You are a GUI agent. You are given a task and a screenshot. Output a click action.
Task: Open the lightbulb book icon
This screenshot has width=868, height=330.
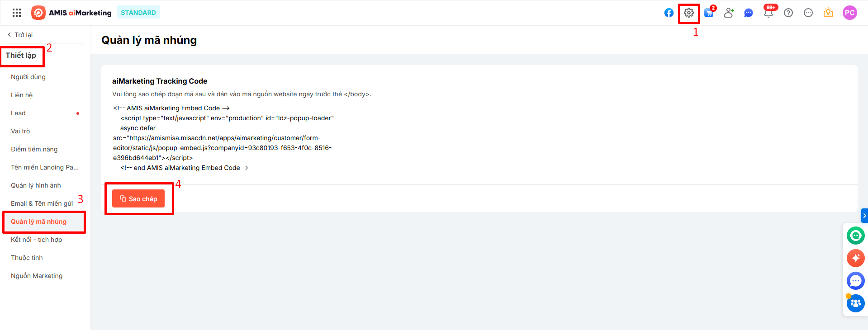point(828,13)
